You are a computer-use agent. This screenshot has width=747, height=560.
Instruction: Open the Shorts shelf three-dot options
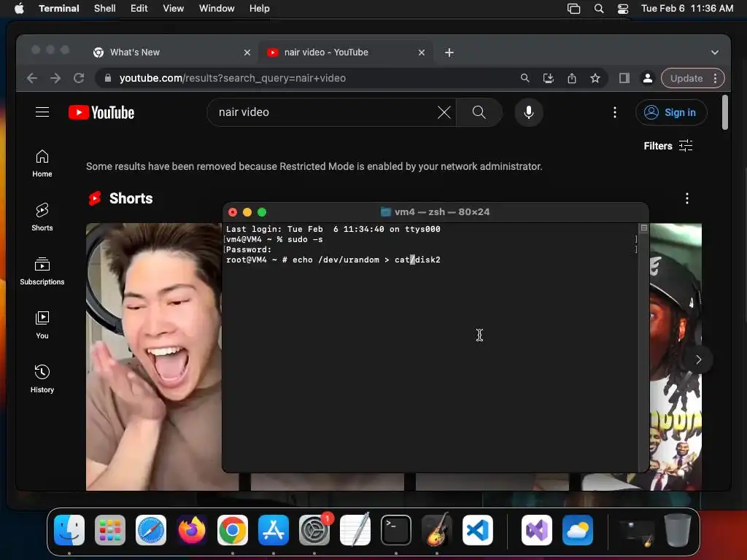pos(686,198)
